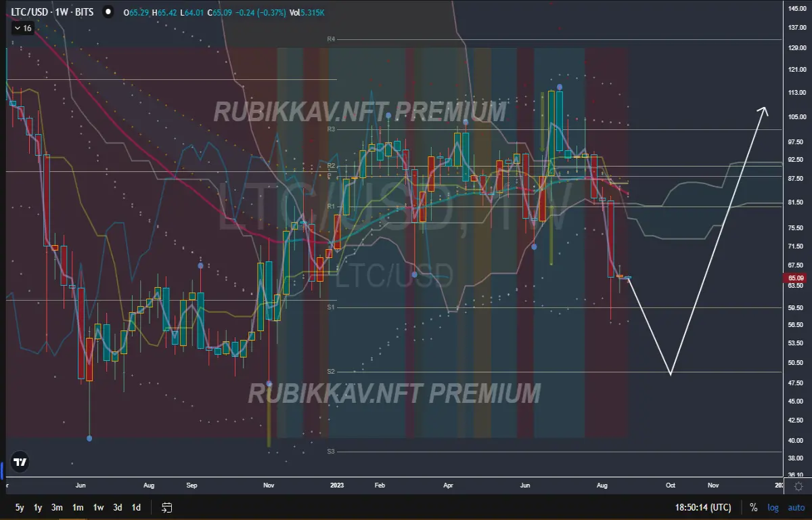Click the 40.00 price axis label

click(x=797, y=441)
